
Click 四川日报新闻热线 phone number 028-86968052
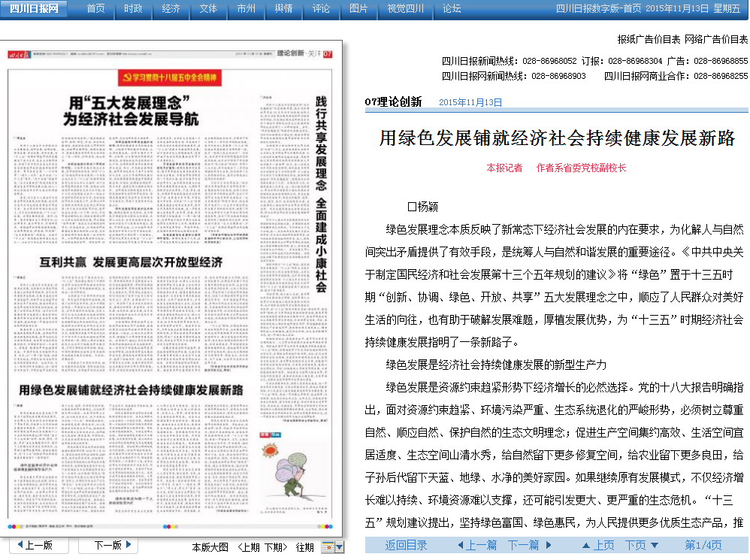549,61
